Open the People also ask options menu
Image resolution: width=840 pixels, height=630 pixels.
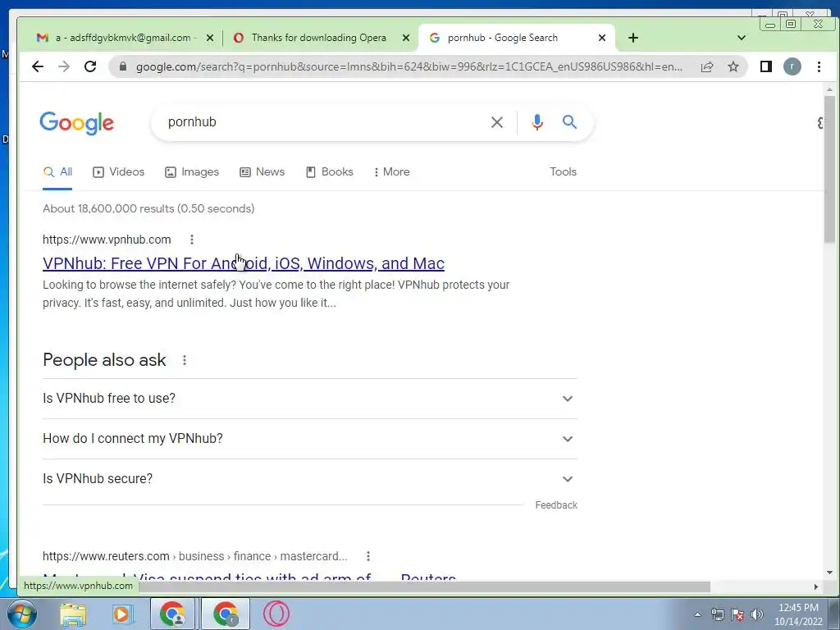point(185,360)
